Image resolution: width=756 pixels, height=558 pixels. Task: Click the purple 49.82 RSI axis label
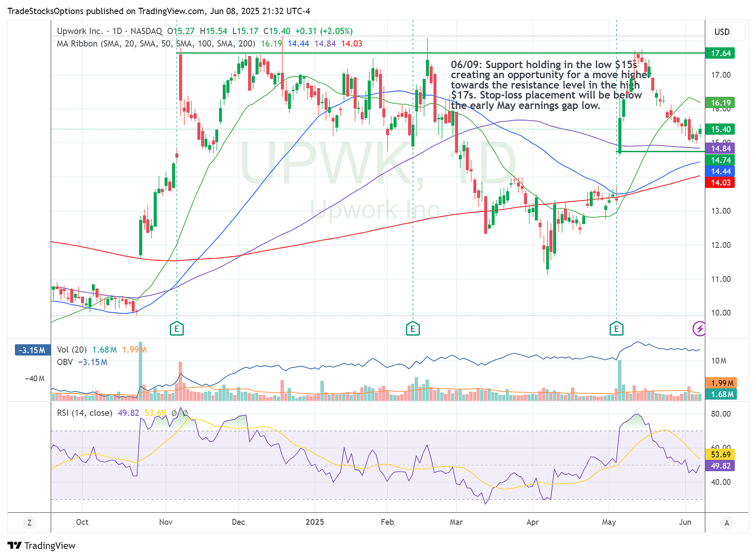tap(720, 466)
